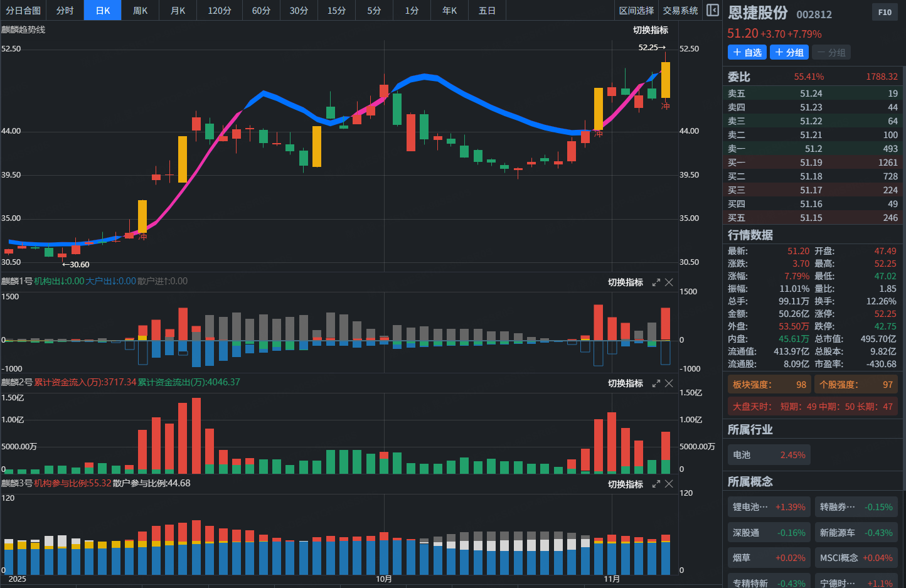Screen dimensions: 906x588
Task: Maximize the 麒麟3号 participation panel
Action: [656, 484]
